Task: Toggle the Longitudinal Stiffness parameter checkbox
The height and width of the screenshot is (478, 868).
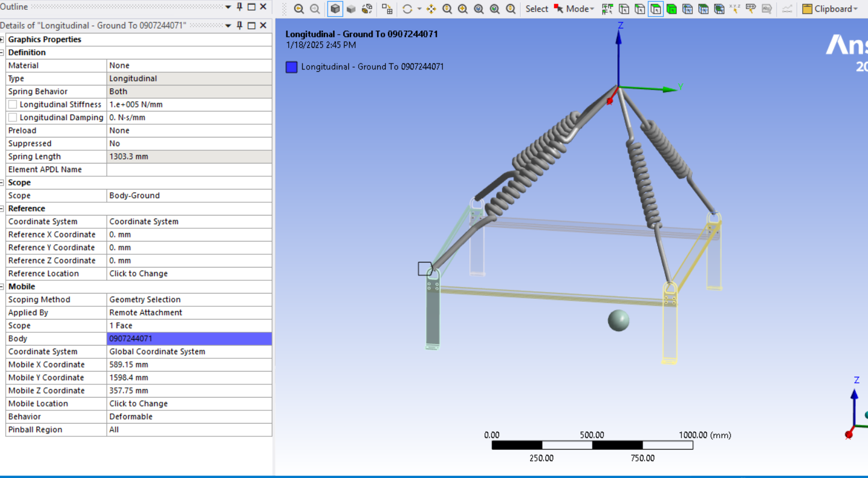Action: click(13, 105)
